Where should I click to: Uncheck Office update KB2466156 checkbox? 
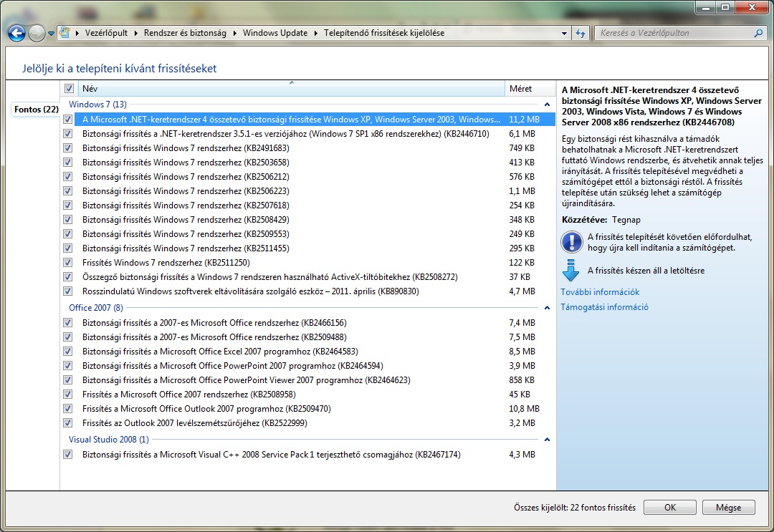tap(68, 322)
